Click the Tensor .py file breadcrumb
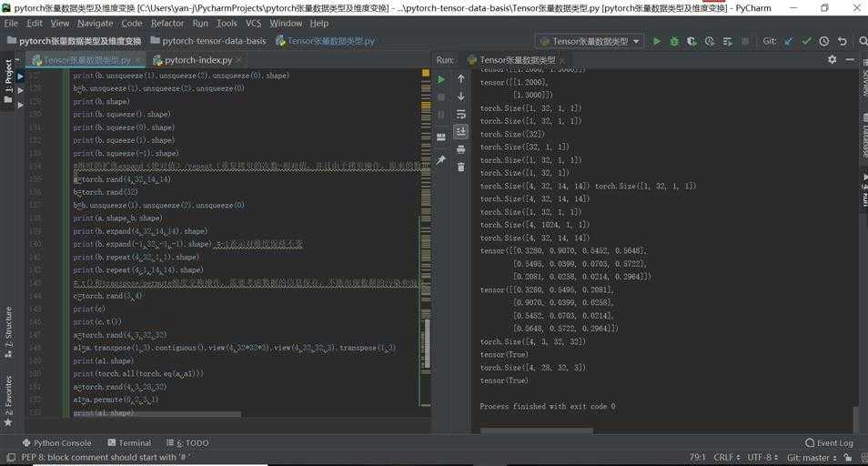 [325, 41]
